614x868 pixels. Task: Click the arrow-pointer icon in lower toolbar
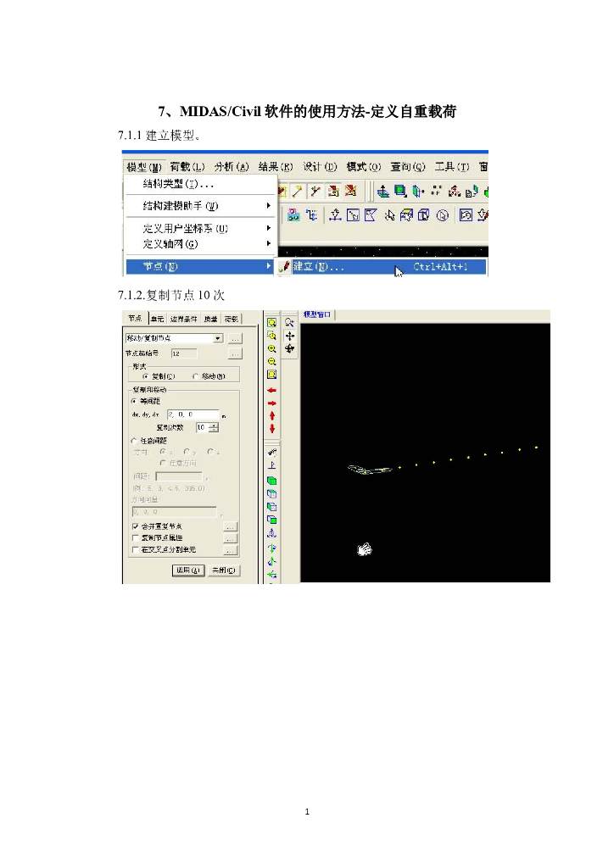(390, 215)
